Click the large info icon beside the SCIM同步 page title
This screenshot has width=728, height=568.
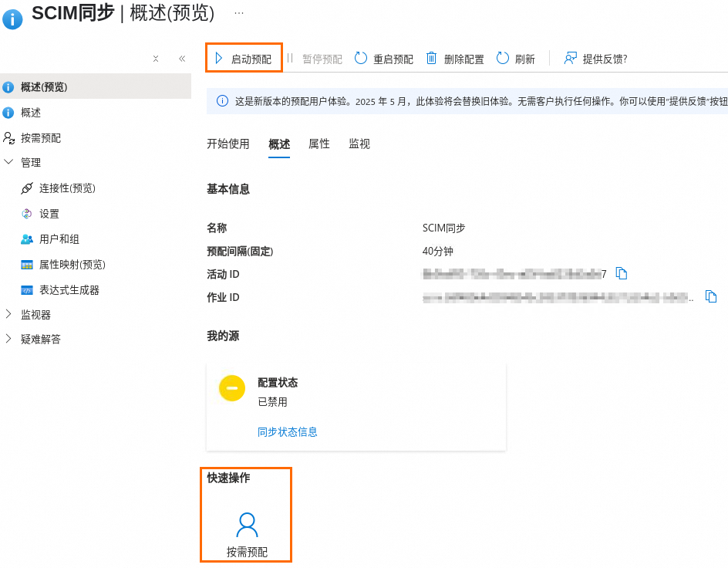tap(12, 19)
